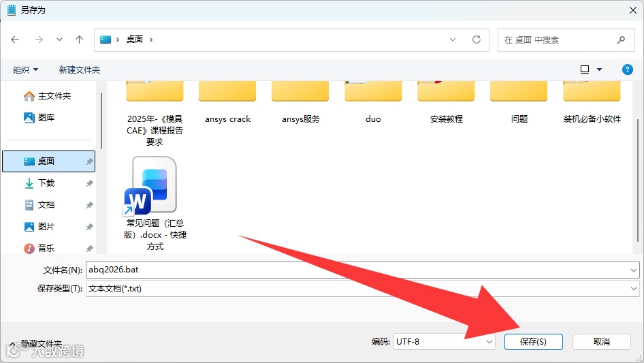Select the 2025年-《模具CAE》课程报告要求 folder
The width and height of the screenshot is (644, 363).
[x=155, y=113]
